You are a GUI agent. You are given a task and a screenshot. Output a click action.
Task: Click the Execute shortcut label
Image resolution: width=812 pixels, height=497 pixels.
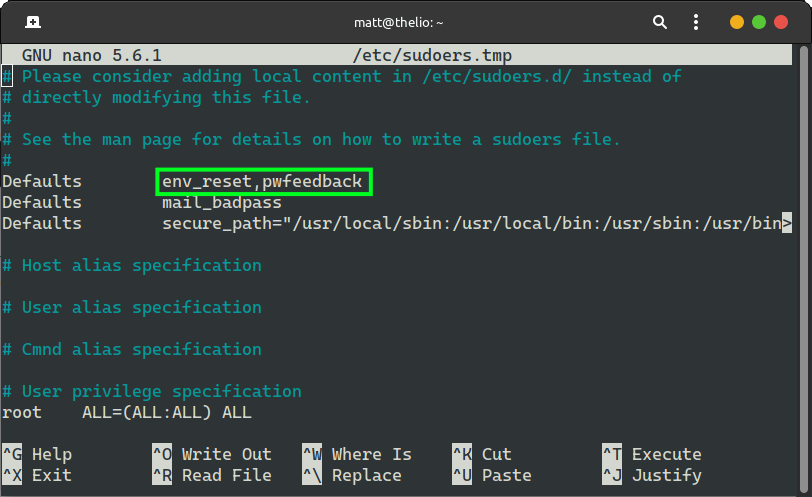point(666,454)
